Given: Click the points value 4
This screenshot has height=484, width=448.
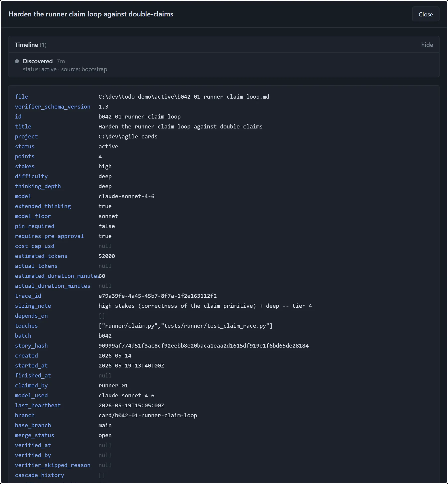Looking at the screenshot, I should (x=100, y=156).
